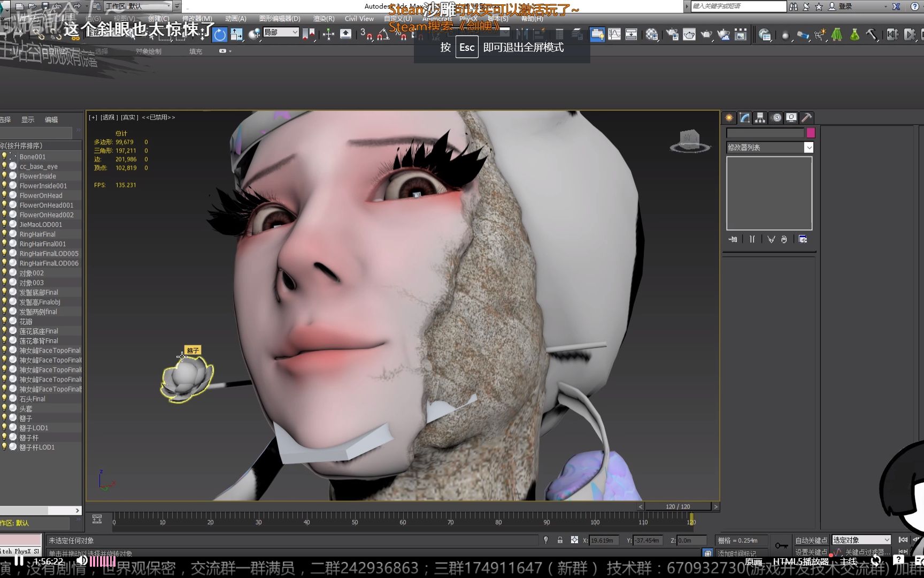This screenshot has height=578, width=924.
Task: Toggle visibility bulb of cc_base_eye
Action: pos(4,166)
